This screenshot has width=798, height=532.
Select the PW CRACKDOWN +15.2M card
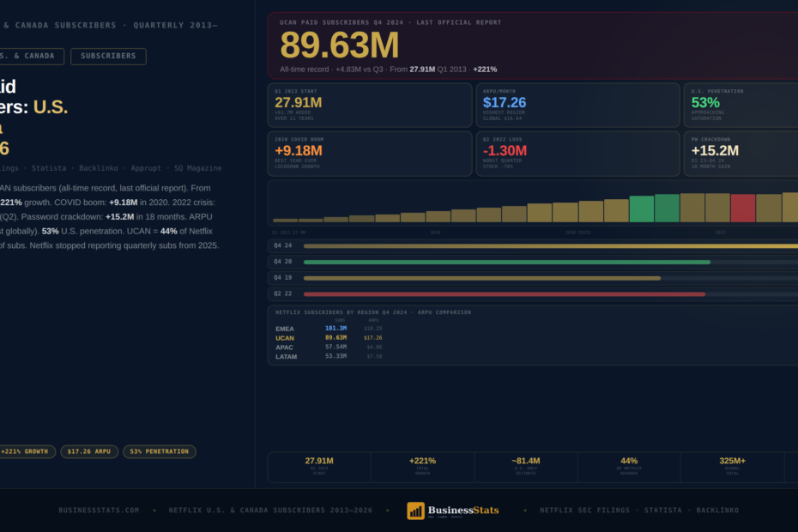741,154
